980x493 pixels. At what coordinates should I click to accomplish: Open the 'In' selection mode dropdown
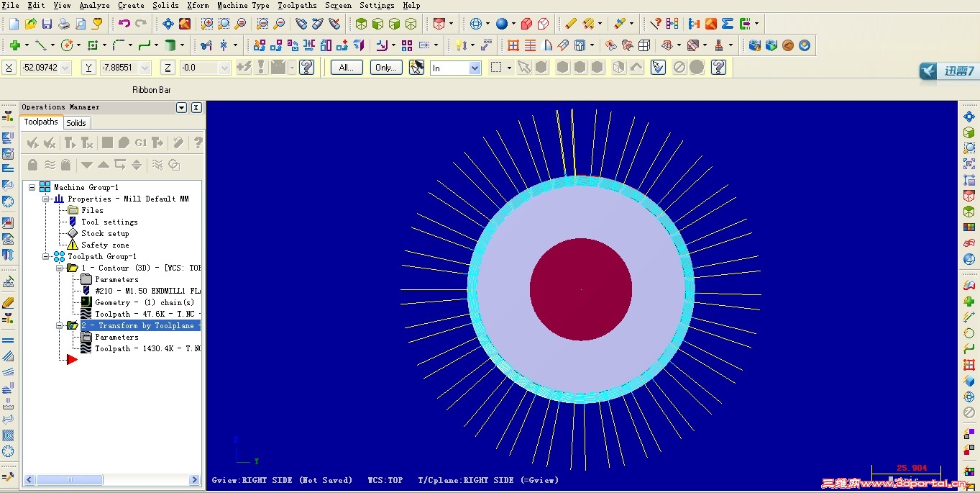click(475, 68)
